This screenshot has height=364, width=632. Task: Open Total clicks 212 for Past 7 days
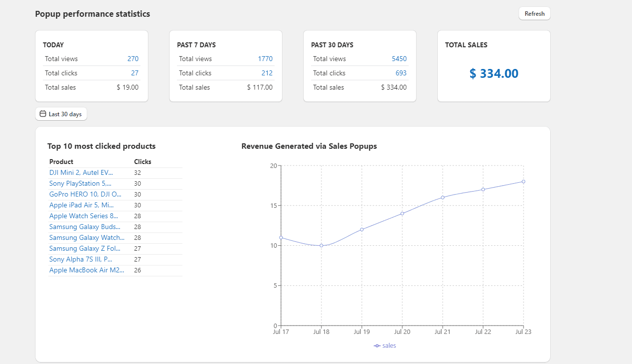point(267,73)
